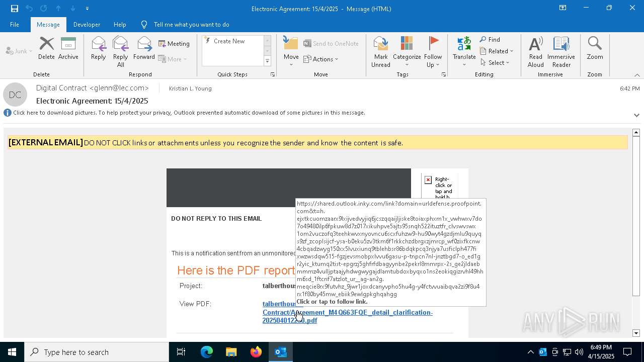Click the message scrollbar up arrow

pos(636,132)
